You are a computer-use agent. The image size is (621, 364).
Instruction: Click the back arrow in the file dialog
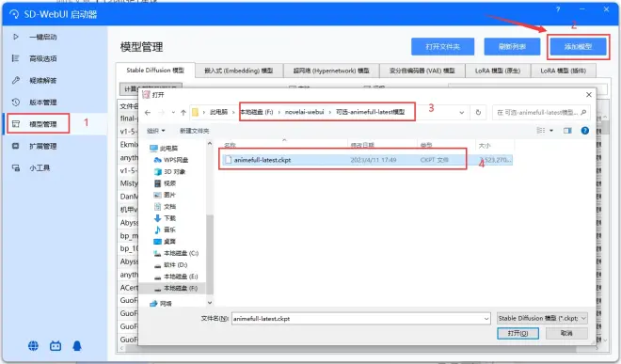tap(148, 113)
